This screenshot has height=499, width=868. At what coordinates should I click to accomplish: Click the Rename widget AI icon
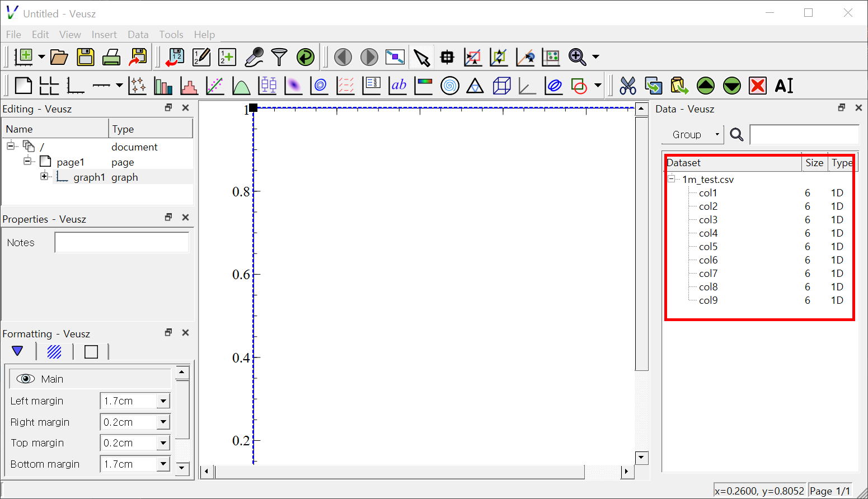point(784,86)
